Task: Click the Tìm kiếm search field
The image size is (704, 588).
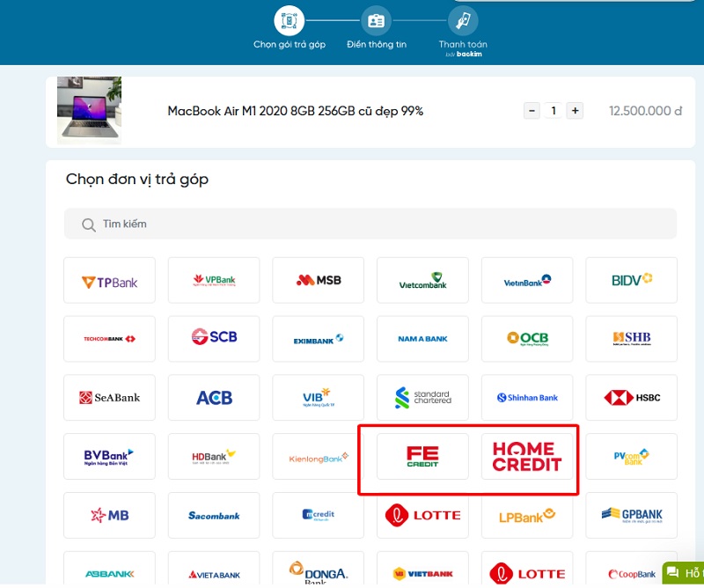Action: (x=370, y=224)
